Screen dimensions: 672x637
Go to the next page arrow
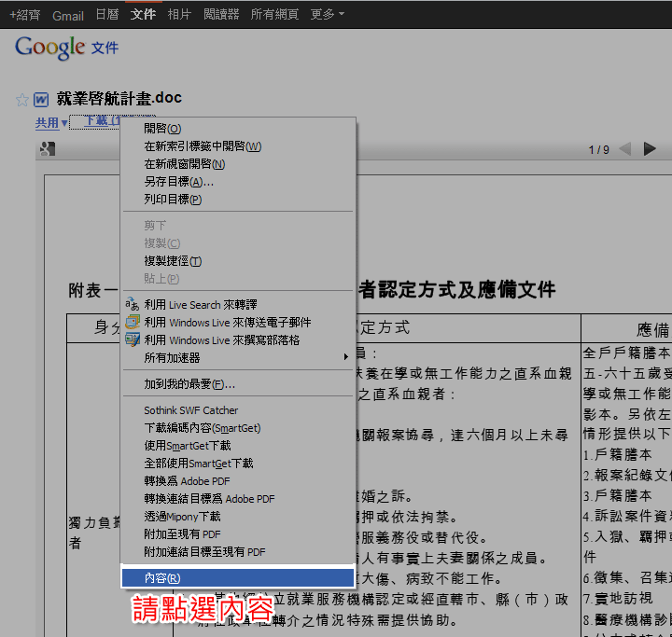tap(650, 149)
